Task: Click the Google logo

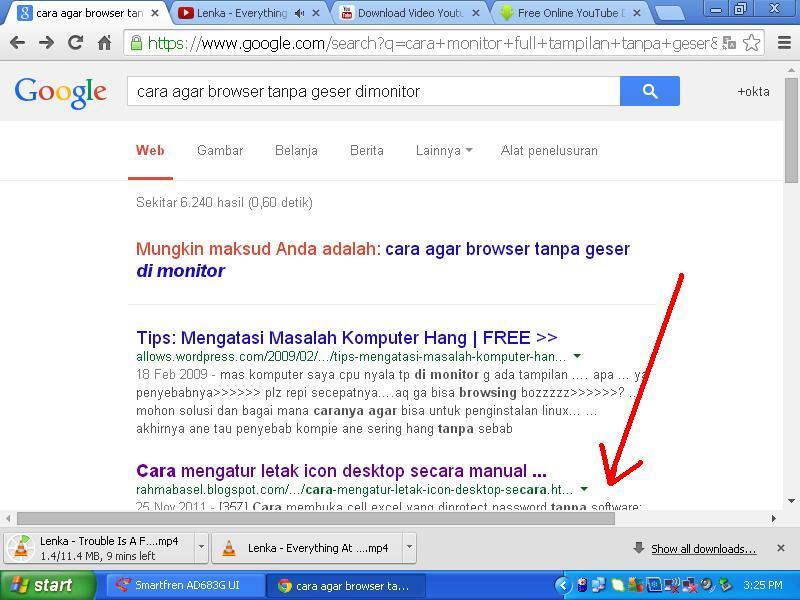Action: [x=61, y=93]
